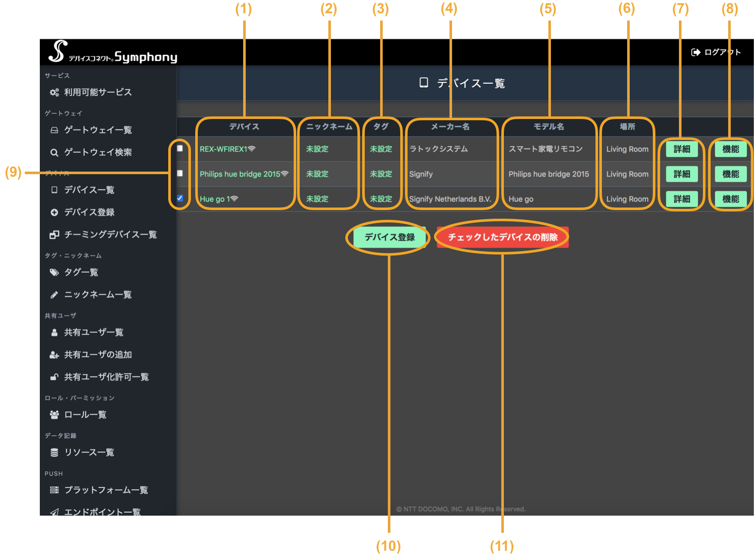This screenshot has height=558, width=756.
Task: Check the REX-WFIREX1 row checkbox
Action: pyautogui.click(x=180, y=148)
